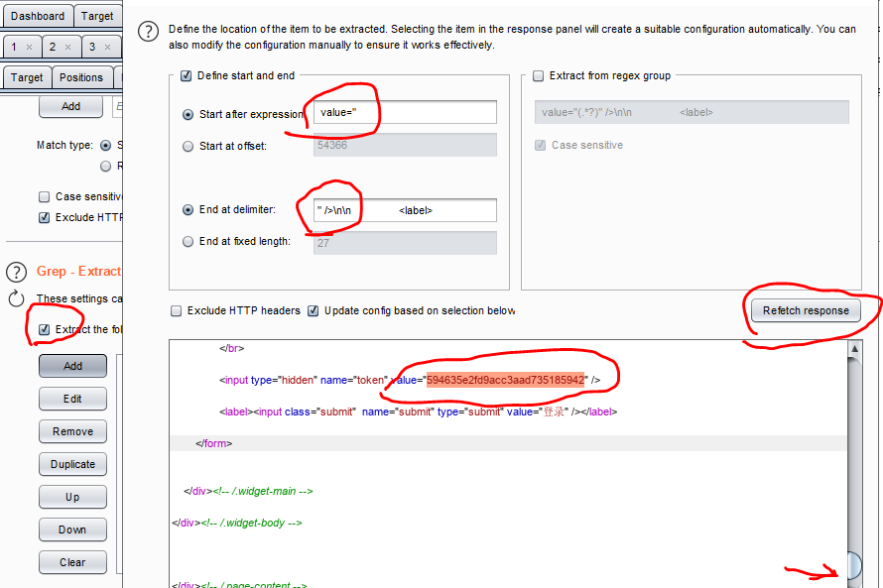Select End at delimiter radio button
This screenshot has height=588, width=883.
[189, 210]
